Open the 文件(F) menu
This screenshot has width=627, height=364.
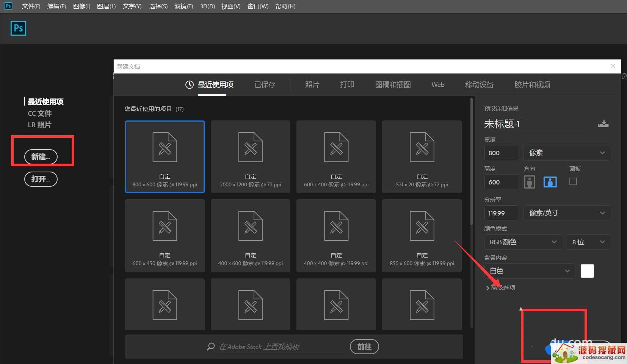tap(31, 6)
